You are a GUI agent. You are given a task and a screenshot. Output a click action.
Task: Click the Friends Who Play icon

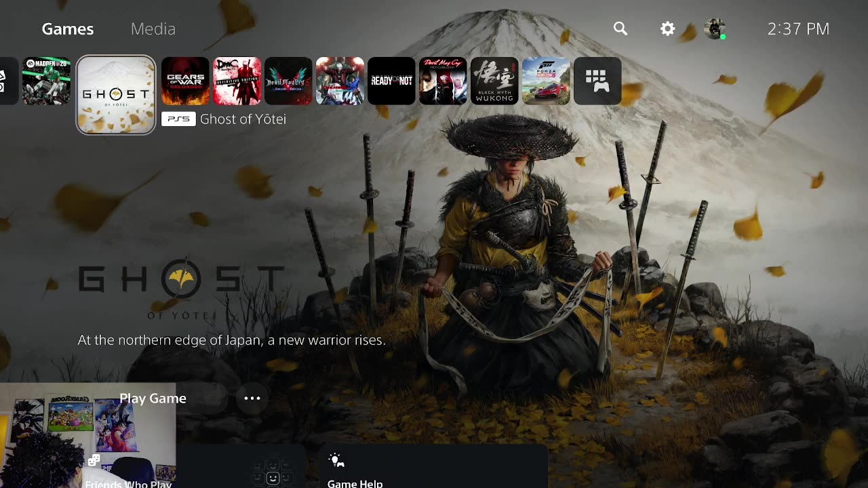click(x=94, y=461)
